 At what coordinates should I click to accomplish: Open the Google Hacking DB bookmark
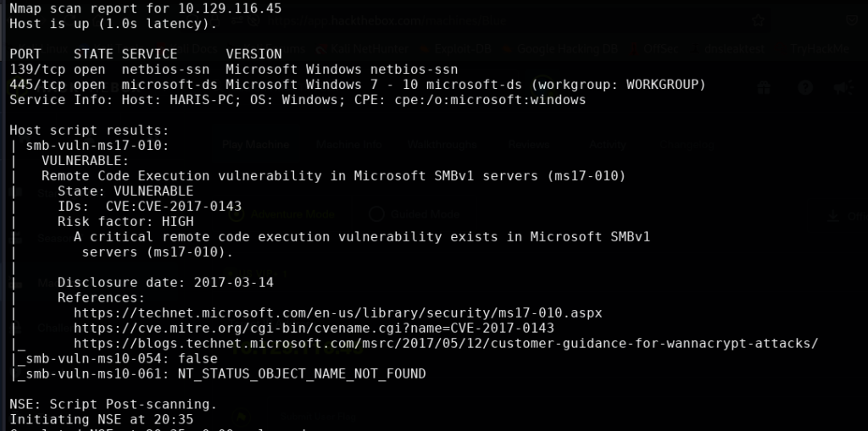561,48
